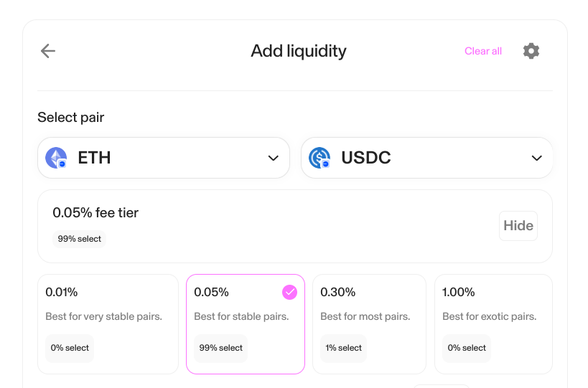Open the ETH token selector
The height and width of the screenshot is (388, 588).
tap(163, 158)
